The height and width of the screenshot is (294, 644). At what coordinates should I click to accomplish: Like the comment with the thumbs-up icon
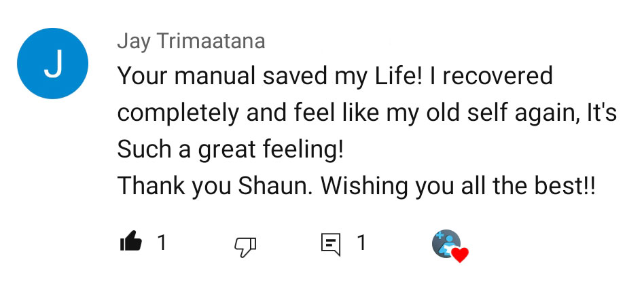(x=130, y=242)
